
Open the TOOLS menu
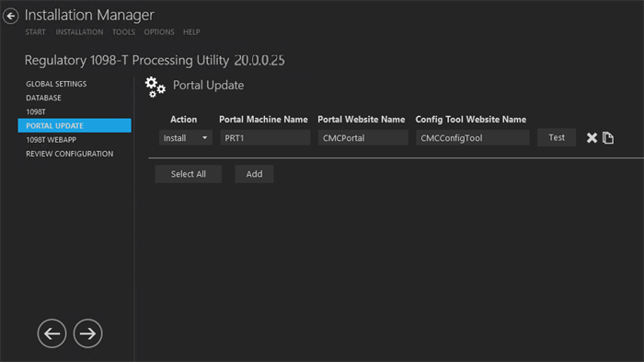(x=123, y=32)
